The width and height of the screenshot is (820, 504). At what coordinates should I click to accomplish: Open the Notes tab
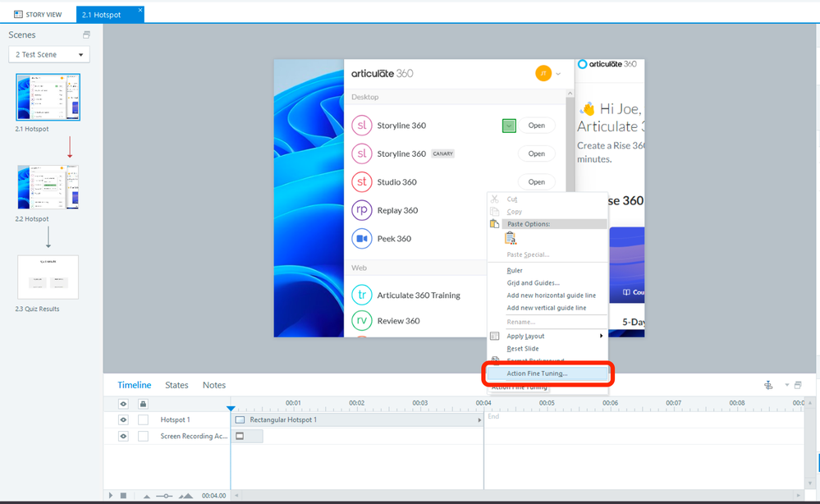tap(214, 385)
